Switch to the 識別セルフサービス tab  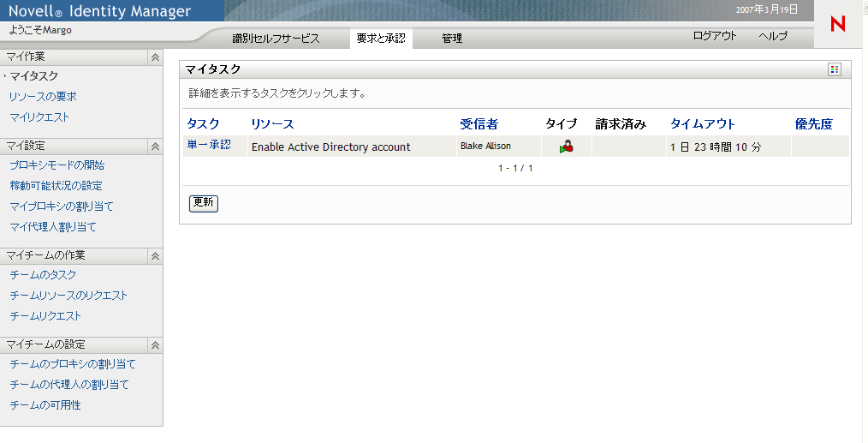click(276, 39)
